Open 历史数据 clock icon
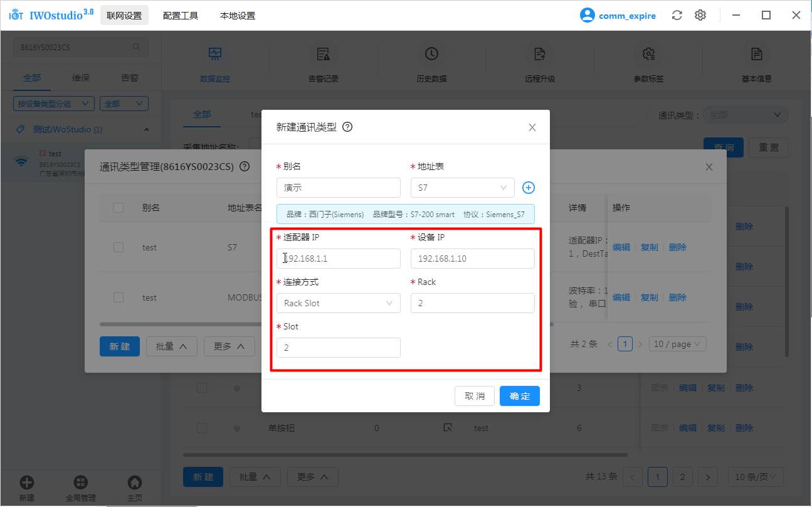Image resolution: width=812 pixels, height=507 pixels. click(x=431, y=55)
